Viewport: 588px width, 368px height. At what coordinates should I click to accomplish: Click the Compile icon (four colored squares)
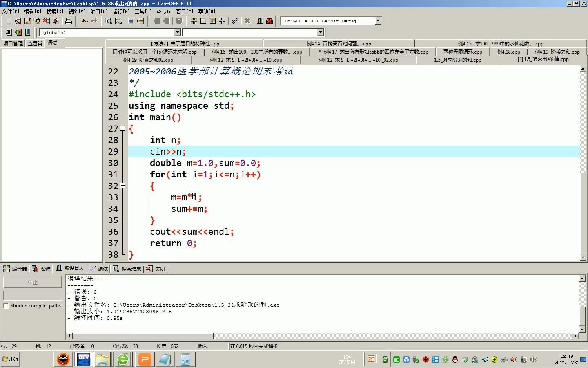(194, 21)
